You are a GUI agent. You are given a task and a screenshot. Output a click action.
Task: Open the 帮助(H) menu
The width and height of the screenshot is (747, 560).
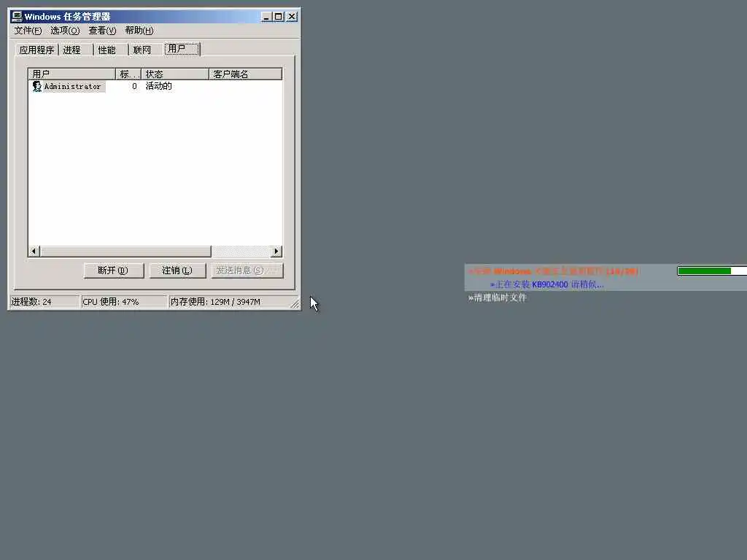pyautogui.click(x=139, y=31)
